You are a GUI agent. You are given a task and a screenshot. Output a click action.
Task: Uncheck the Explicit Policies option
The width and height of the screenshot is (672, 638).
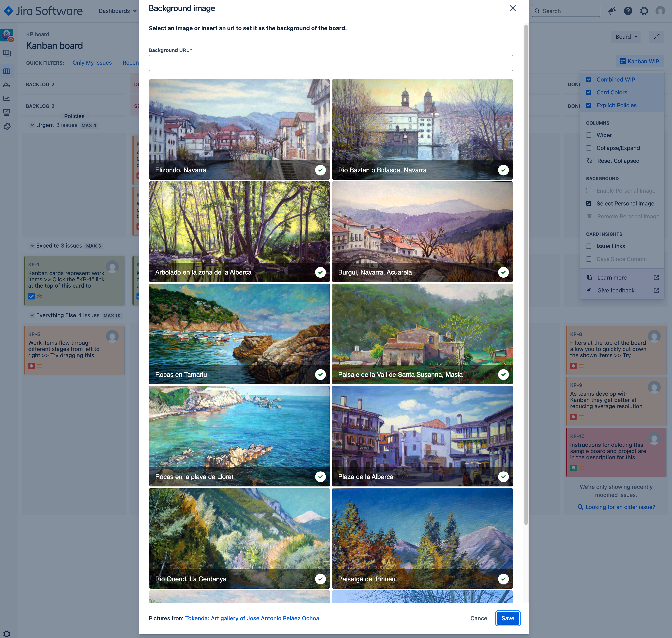point(589,105)
